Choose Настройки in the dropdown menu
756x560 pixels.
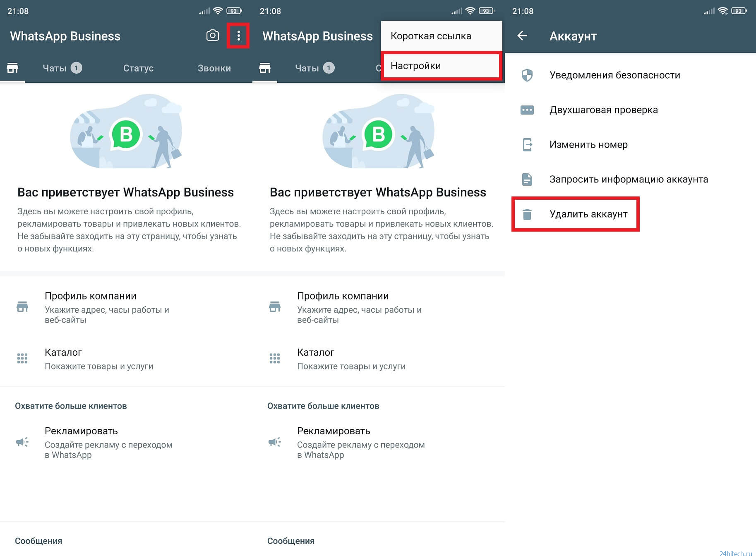442,66
